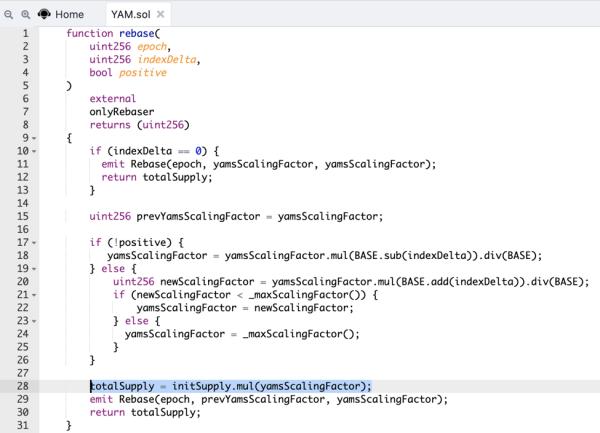This screenshot has height=433, width=600.
Task: Collapse the if (!positive) block at line 17
Action: click(35, 242)
